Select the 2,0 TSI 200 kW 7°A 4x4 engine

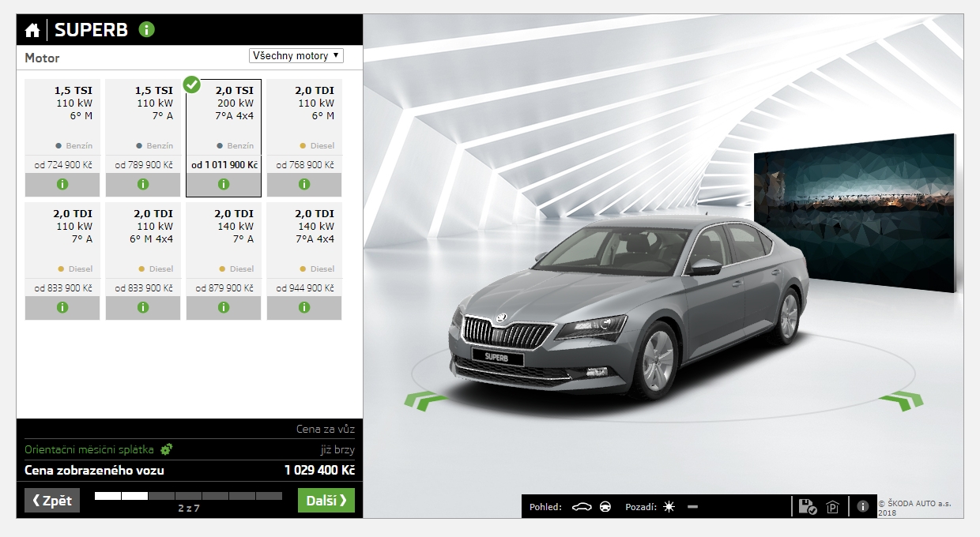pyautogui.click(x=224, y=126)
